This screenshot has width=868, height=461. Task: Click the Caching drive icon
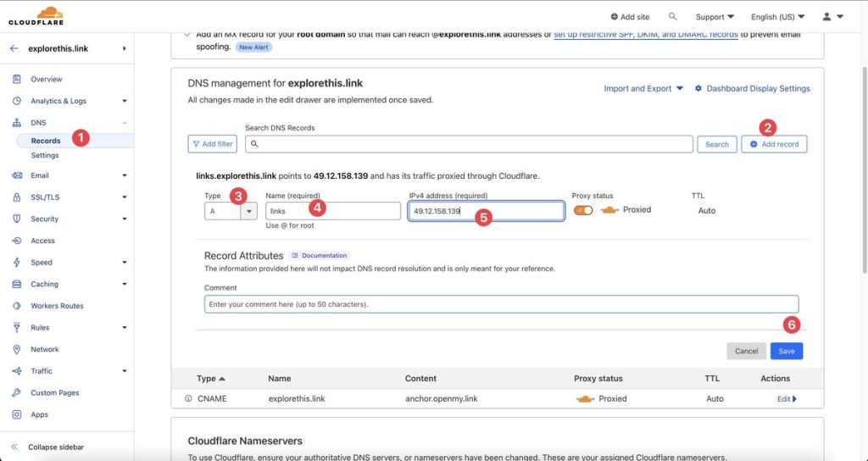coord(17,284)
